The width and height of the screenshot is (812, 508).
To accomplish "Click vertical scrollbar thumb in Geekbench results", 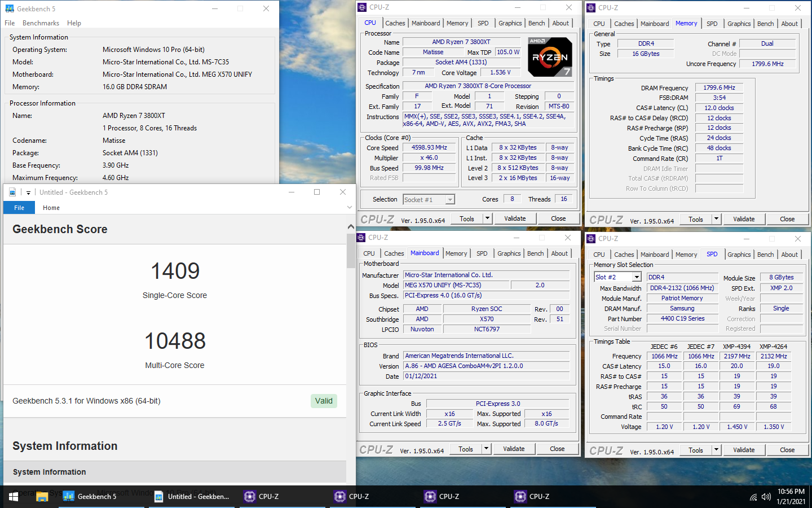I will click(351, 251).
